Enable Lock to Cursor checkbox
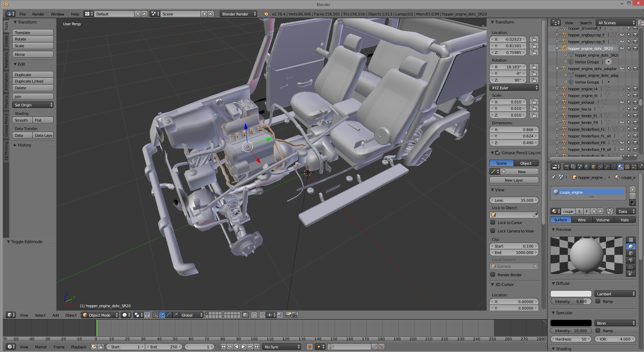The height and width of the screenshot is (352, 644). (493, 223)
